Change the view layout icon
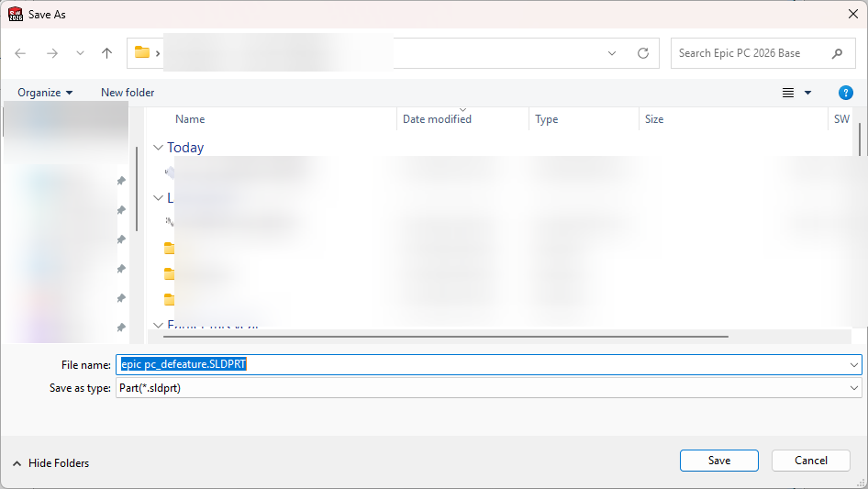The height and width of the screenshot is (489, 868). 788,93
